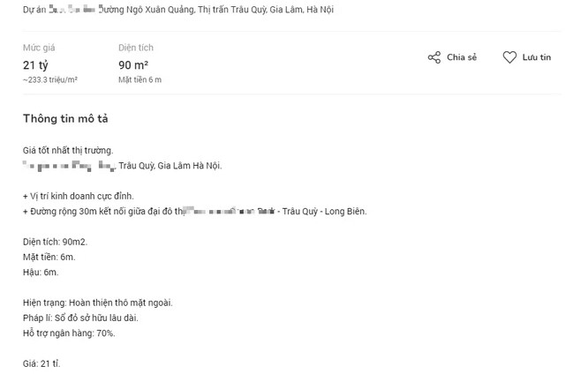
Task: Click the "Mặt tiền 6 m" subtext
Action: pyautogui.click(x=139, y=79)
